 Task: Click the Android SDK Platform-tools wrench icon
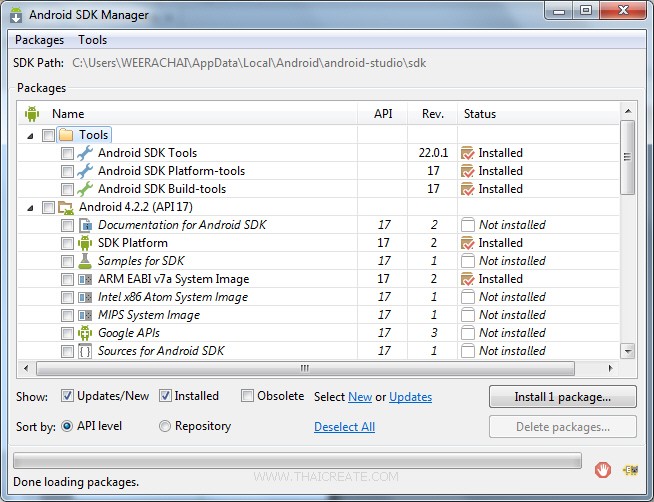pyautogui.click(x=85, y=171)
